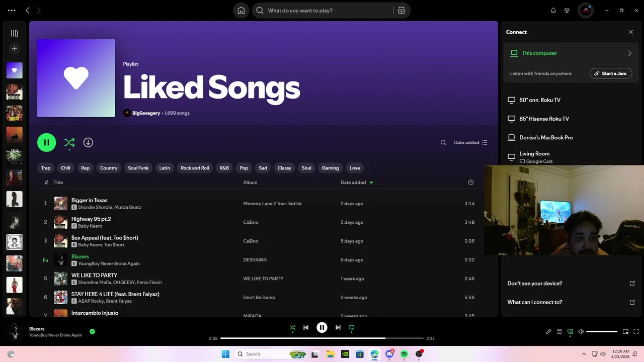Toggle shuffle in the bottom player bar
The image size is (644, 362).
[x=292, y=328]
